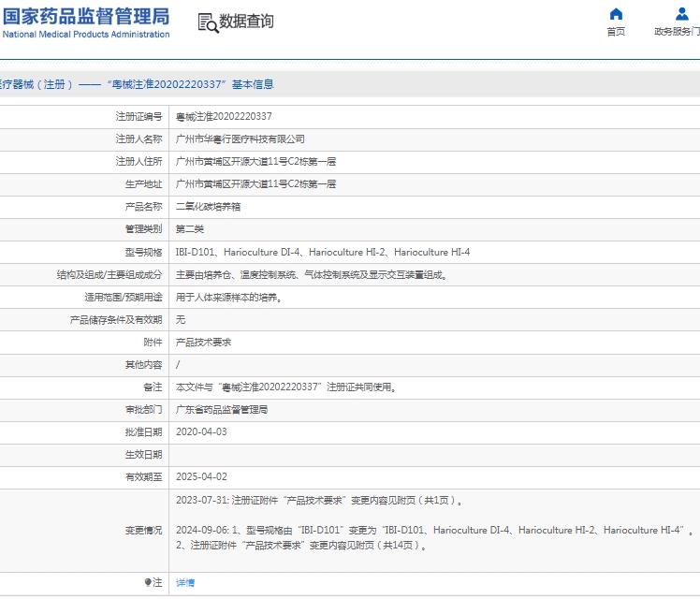The height and width of the screenshot is (599, 700).
Task: Click the 生产地址 address value
Action: click(x=255, y=183)
